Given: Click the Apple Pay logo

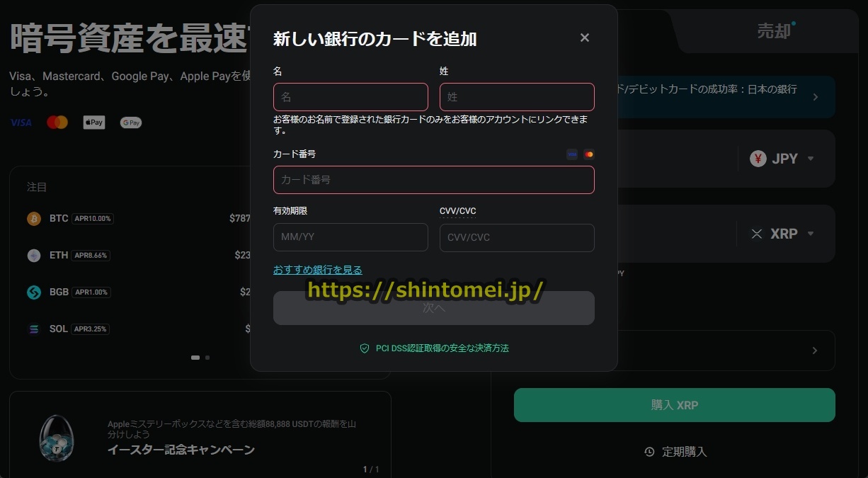Looking at the screenshot, I should pos(93,123).
